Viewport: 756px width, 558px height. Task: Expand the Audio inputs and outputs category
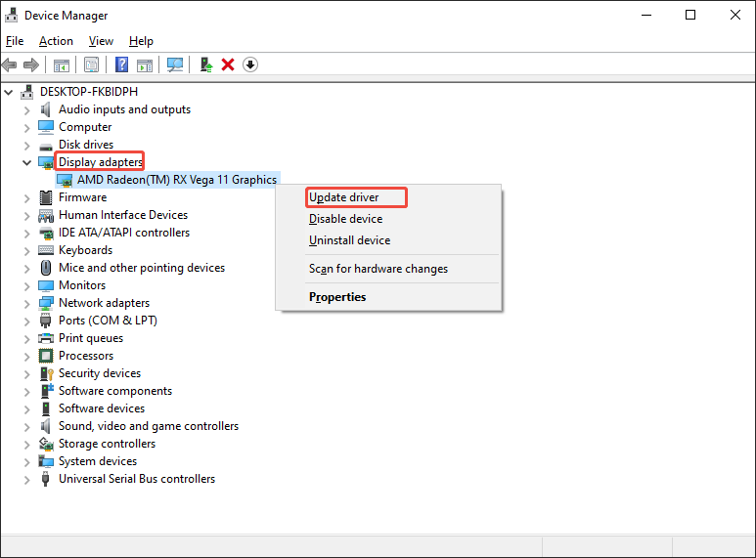click(27, 110)
